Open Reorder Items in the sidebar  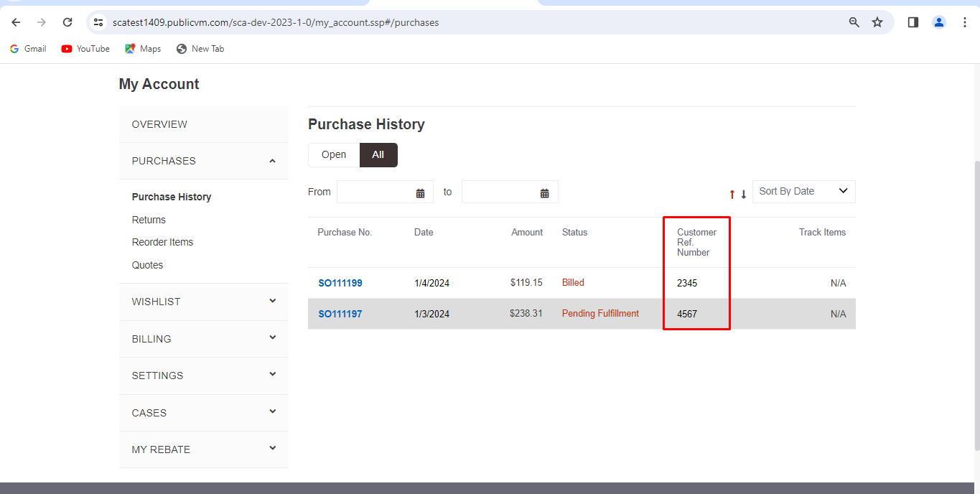click(x=162, y=242)
